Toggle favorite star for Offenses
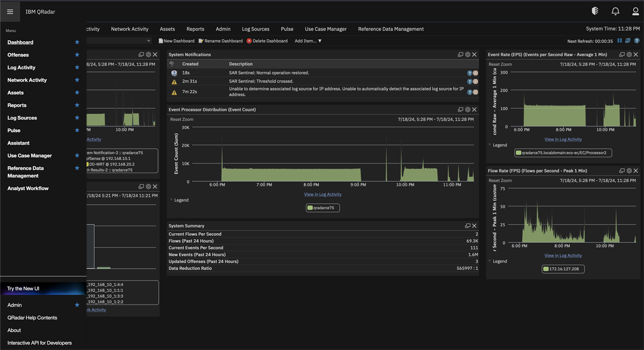Viewport: 644px width, 350px height. click(77, 55)
